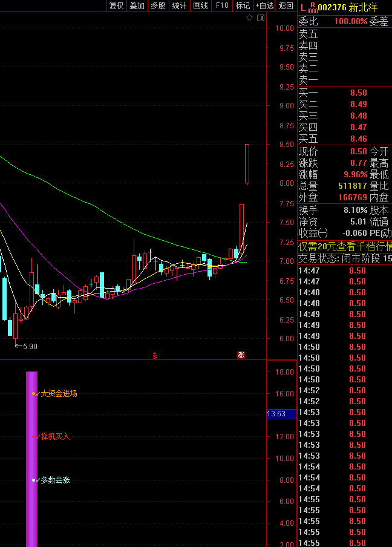The height and width of the screenshot is (547, 392).
Task: Click 买五 bid price 8.46
Action: point(359,139)
